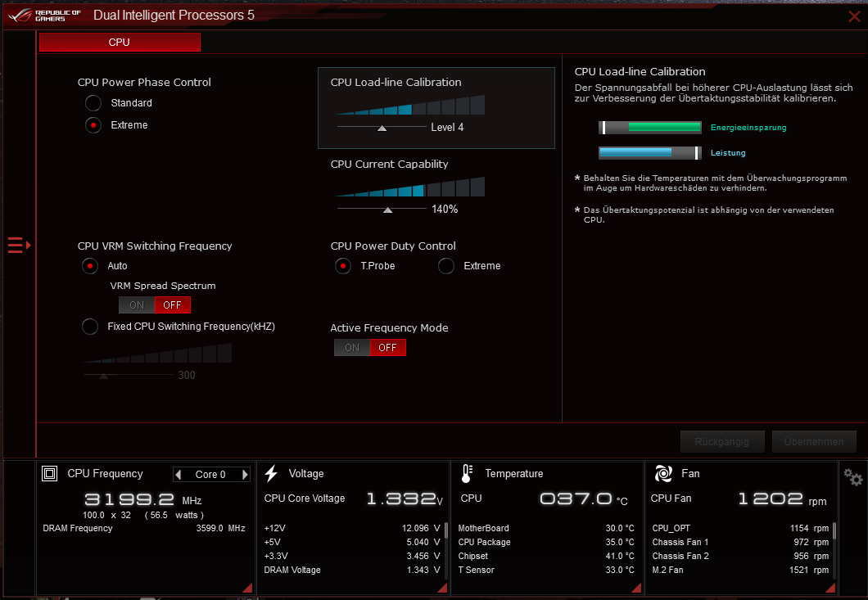The image size is (868, 600).
Task: Set VRM Spread Spectrum to OFF
Action: click(172, 305)
